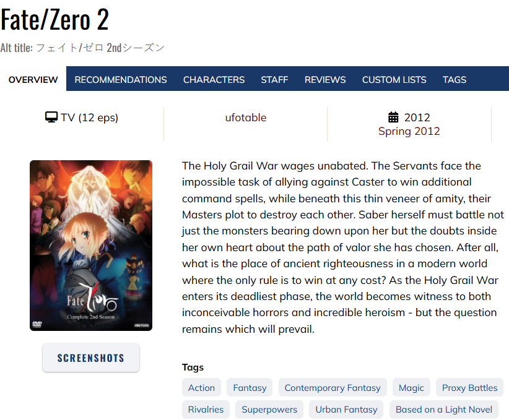The width and height of the screenshot is (509, 420).
Task: Follow the Spring 2012 season link
Action: tap(409, 131)
